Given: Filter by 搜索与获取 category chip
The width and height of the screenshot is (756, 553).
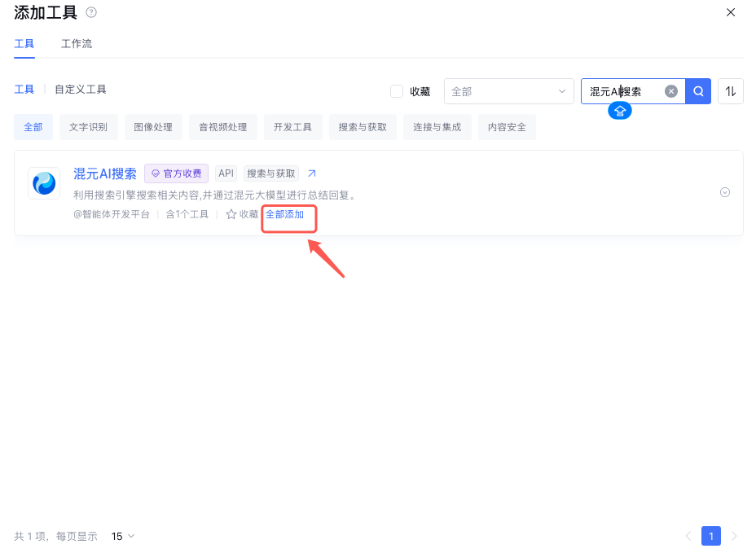Looking at the screenshot, I should pyautogui.click(x=363, y=127).
